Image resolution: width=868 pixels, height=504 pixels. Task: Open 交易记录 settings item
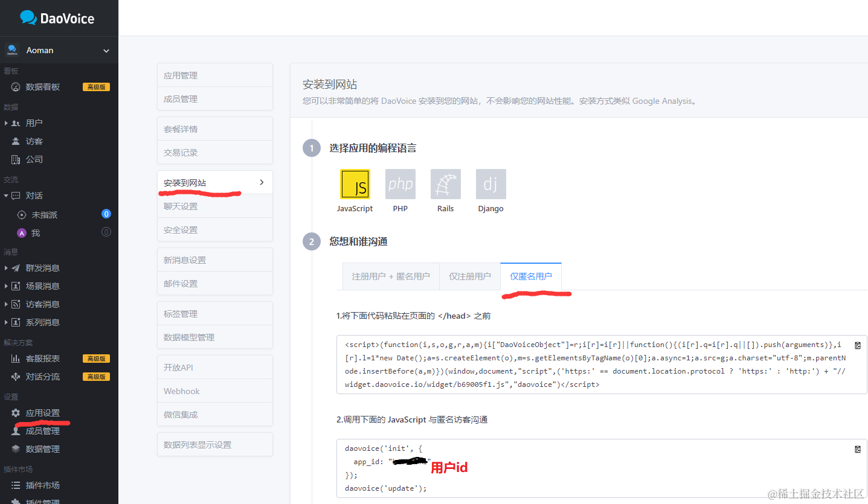(x=214, y=153)
